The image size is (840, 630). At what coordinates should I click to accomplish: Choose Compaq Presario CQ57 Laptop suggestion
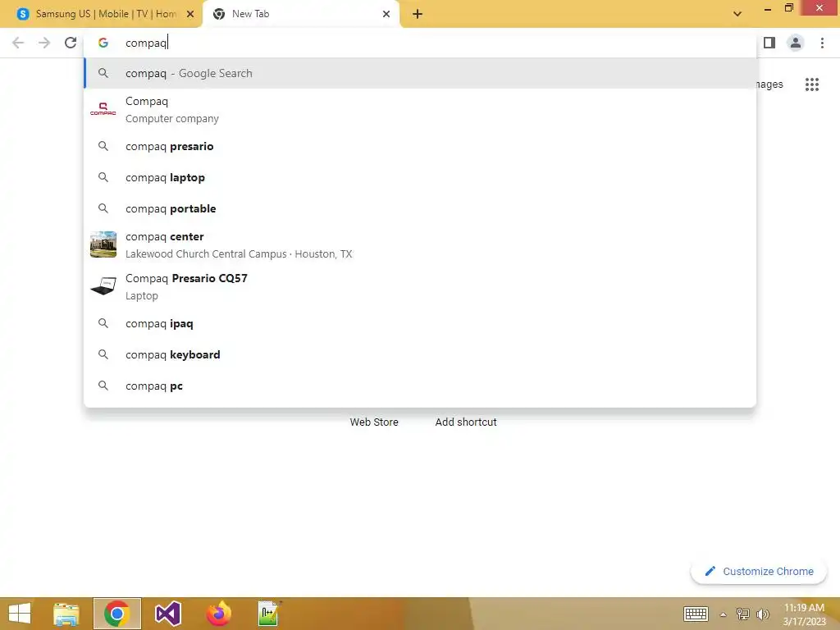420,286
